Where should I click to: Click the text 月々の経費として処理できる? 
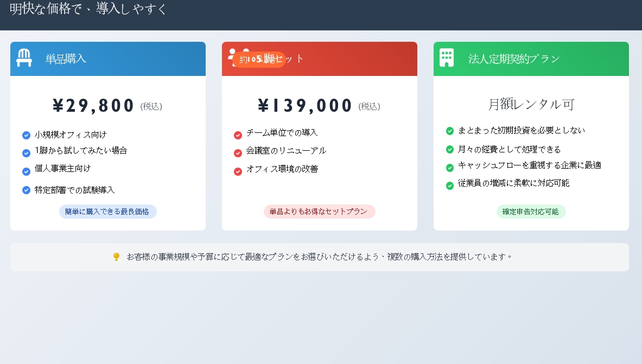[x=510, y=149]
